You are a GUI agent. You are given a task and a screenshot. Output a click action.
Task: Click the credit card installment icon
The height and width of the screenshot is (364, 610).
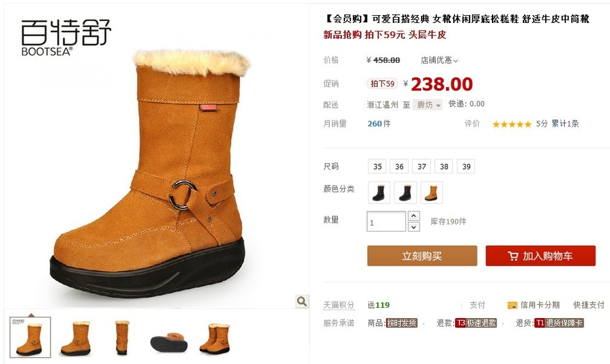(x=512, y=305)
